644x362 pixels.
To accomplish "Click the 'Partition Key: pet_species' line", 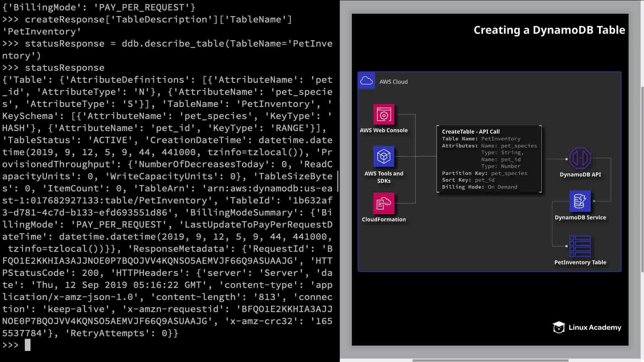I will click(x=484, y=173).
